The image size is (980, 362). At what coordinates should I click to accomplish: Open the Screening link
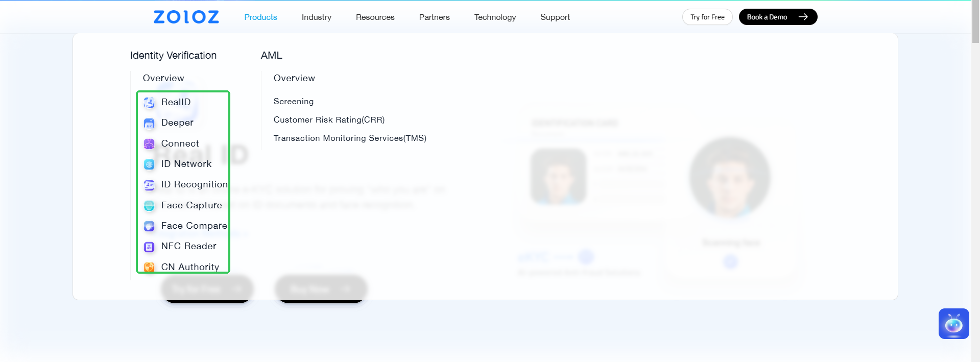(x=294, y=102)
